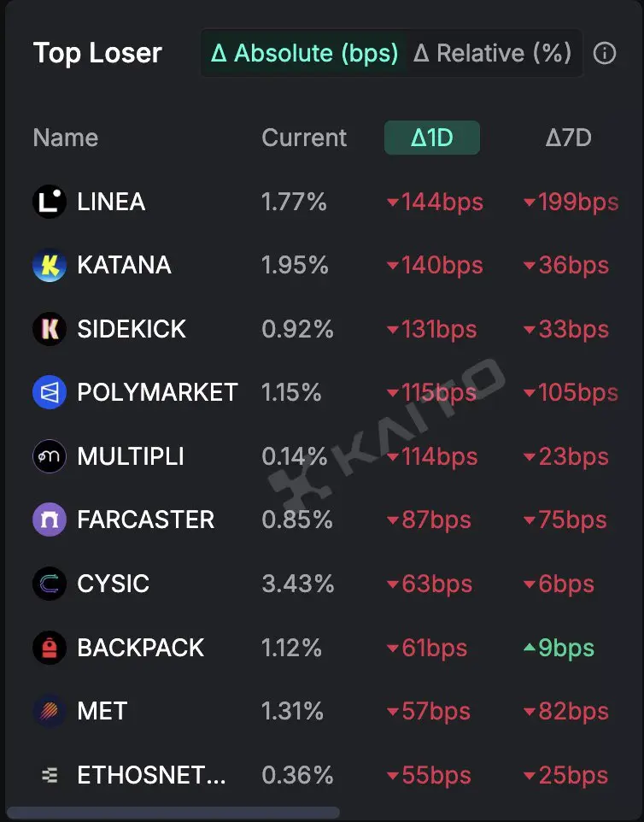Click the ETHOSNET list icon
Viewport: 644px width, 822px height.
coord(50,775)
